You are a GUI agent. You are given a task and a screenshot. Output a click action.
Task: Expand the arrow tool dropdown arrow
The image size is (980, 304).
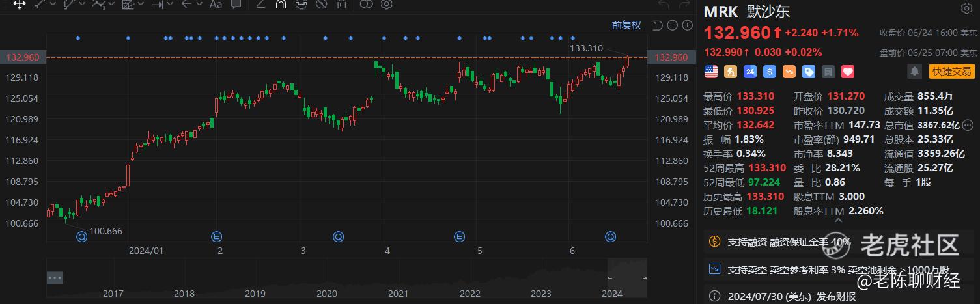(x=199, y=5)
